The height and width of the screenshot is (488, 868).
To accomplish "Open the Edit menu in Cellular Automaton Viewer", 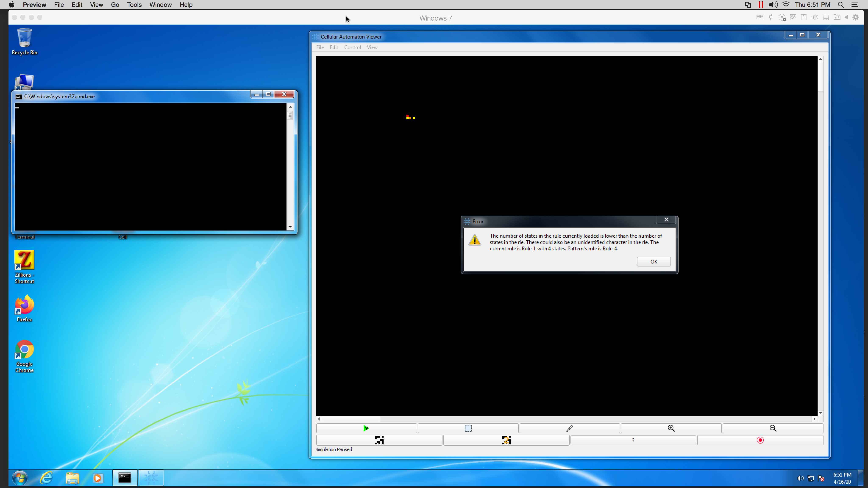I will (334, 47).
